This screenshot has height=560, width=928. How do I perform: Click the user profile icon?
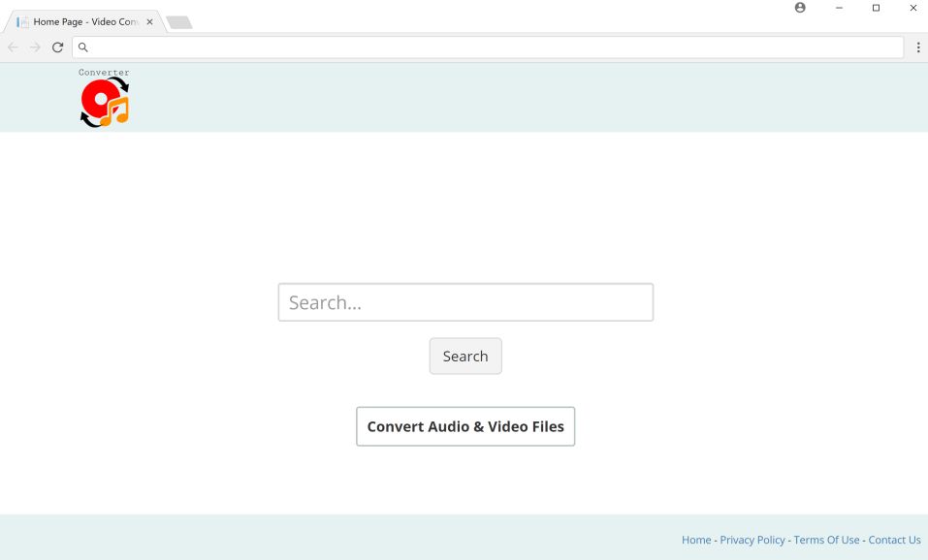[799, 8]
